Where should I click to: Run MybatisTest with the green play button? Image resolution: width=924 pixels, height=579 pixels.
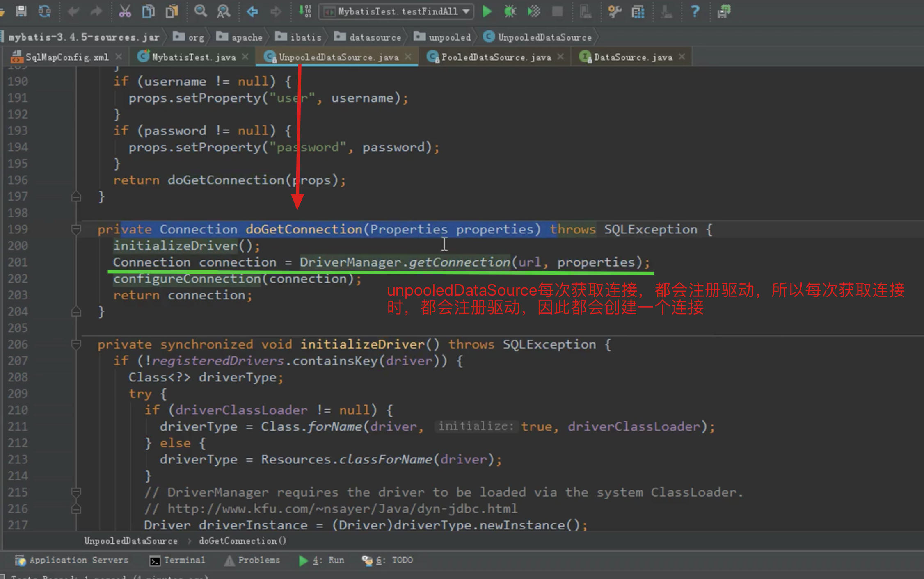pos(487,11)
